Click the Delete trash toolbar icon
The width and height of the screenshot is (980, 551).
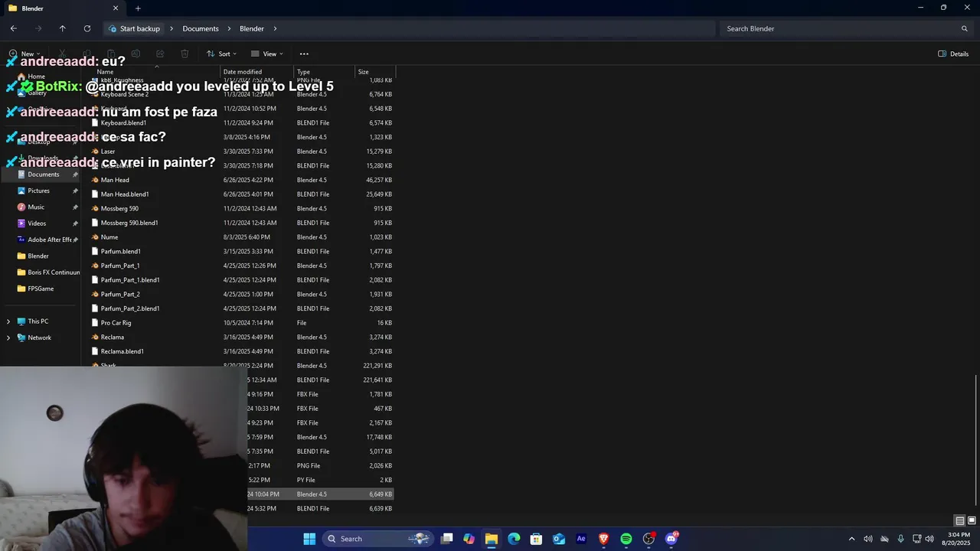click(x=185, y=54)
